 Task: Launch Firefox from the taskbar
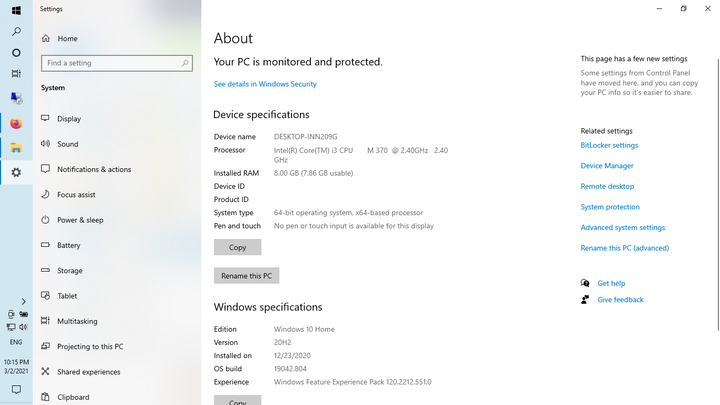tap(16, 123)
